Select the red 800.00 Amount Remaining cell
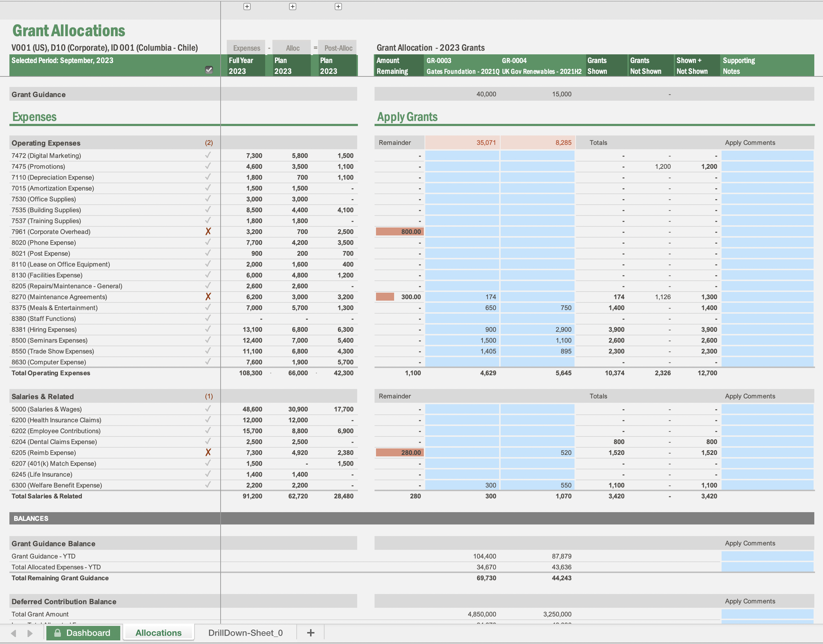The image size is (823, 644). pyautogui.click(x=399, y=231)
